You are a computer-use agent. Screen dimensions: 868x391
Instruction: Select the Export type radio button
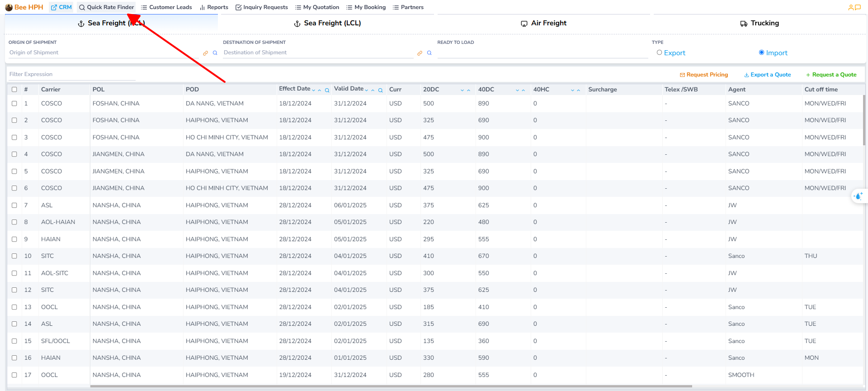[660, 52]
